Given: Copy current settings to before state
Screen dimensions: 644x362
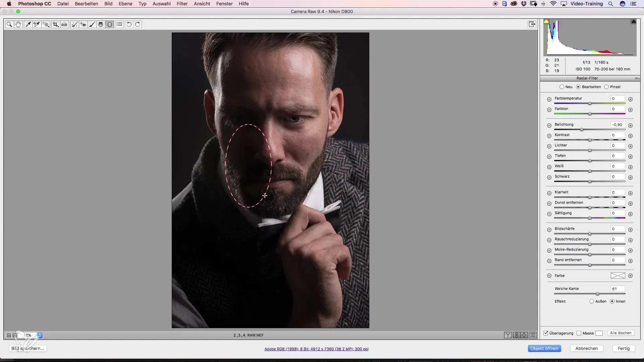Looking at the screenshot, I should click(x=524, y=335).
